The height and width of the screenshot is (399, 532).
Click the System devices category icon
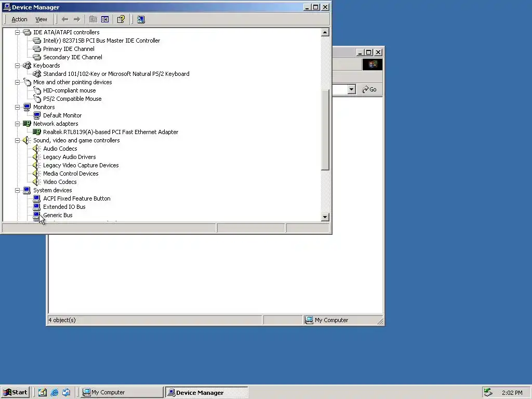coord(27,190)
